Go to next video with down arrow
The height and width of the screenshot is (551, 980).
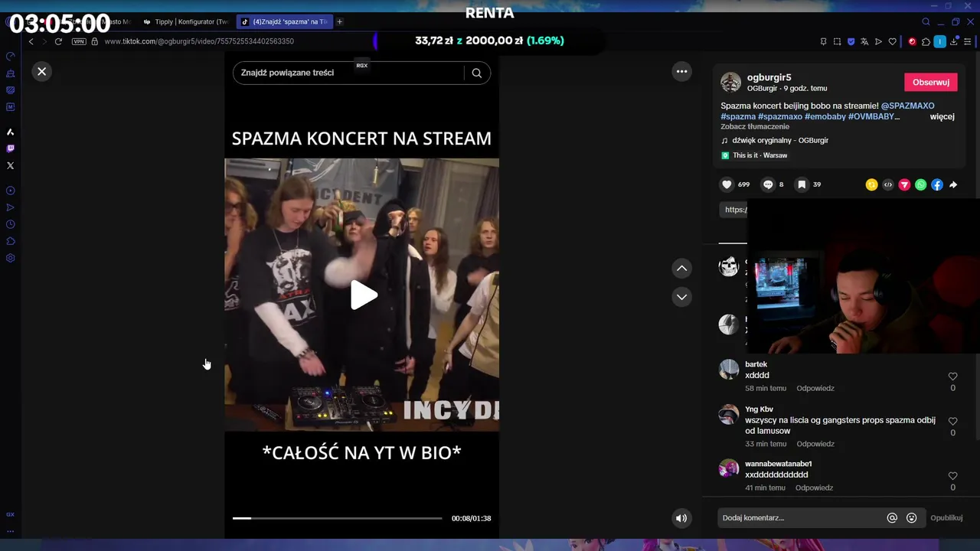click(x=681, y=297)
